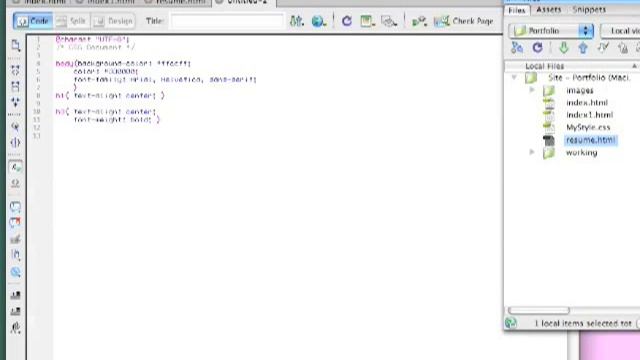This screenshot has height=360, width=640.
Task: Click the Wrap Tag icon
Action: [x=16, y=239]
